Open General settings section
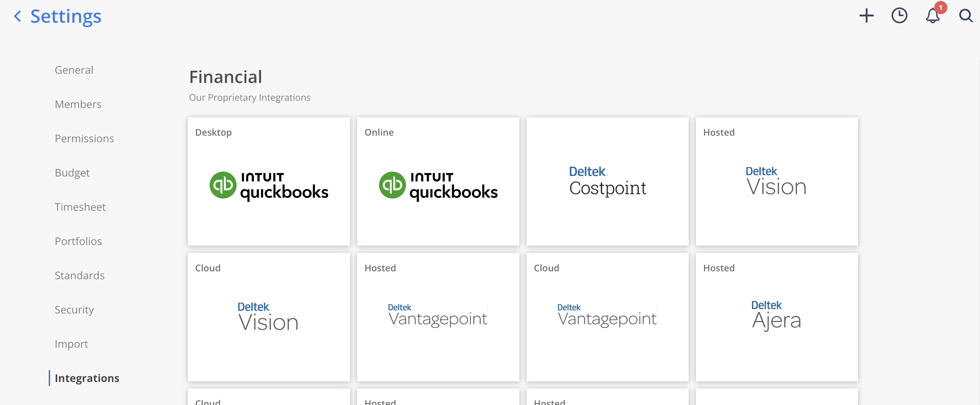 (74, 70)
